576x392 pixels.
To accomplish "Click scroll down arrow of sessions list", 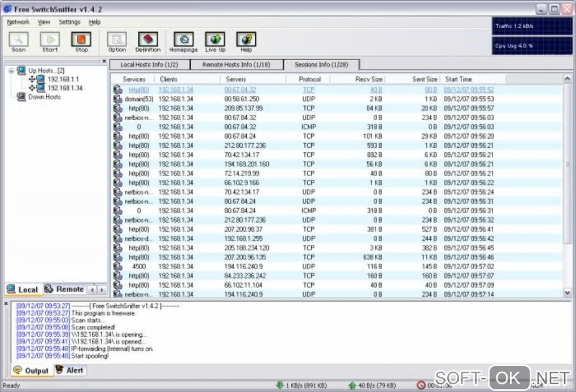I will coord(568,293).
